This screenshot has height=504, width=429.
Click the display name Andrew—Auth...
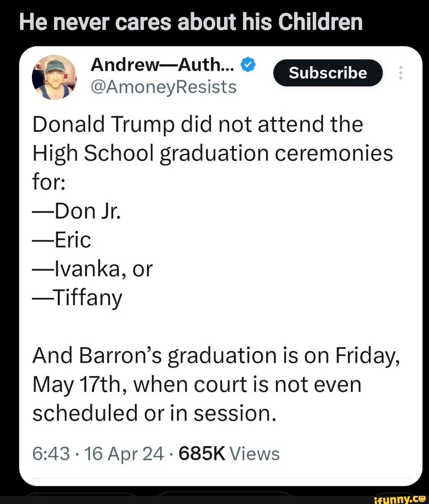[162, 64]
